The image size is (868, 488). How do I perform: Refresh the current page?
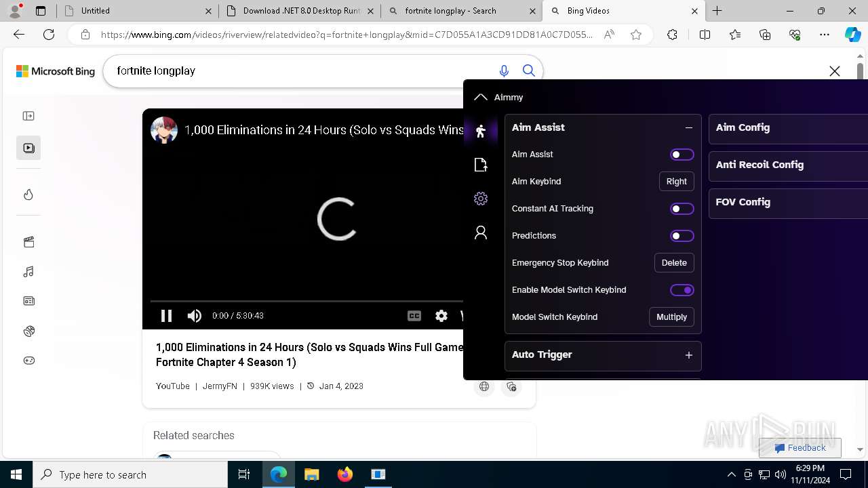point(49,35)
